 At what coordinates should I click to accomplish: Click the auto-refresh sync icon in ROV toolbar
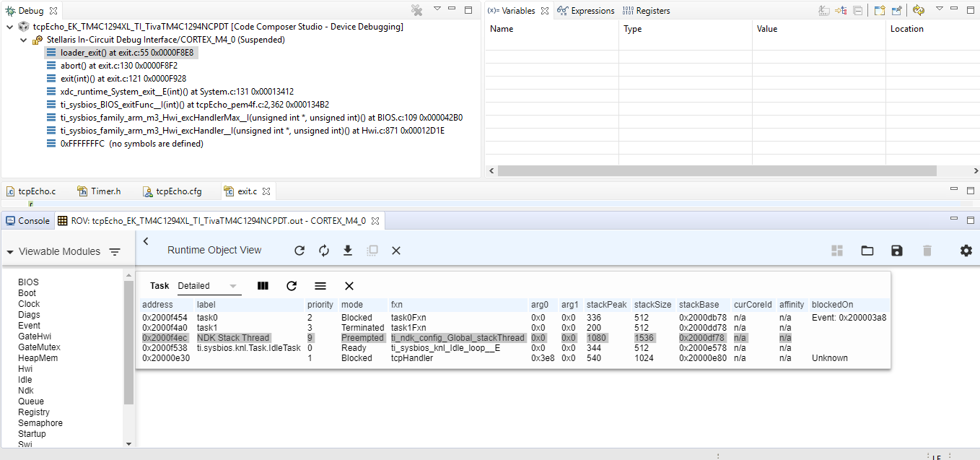324,251
